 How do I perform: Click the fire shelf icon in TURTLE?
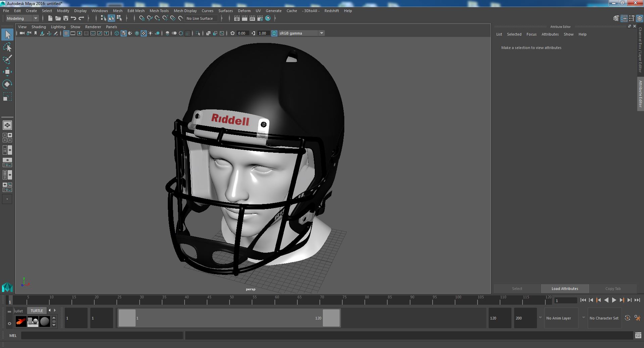pos(21,321)
